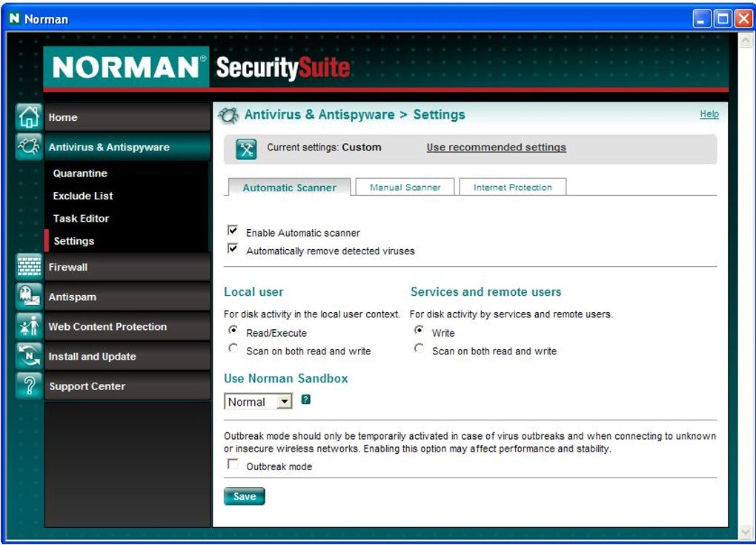Select Local user scan on both read and write

tap(233, 349)
